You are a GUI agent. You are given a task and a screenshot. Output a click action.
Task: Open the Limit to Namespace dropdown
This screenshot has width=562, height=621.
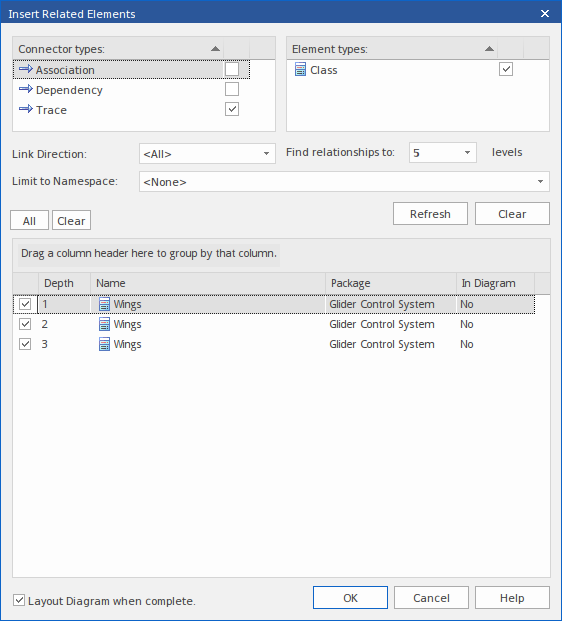[344, 182]
